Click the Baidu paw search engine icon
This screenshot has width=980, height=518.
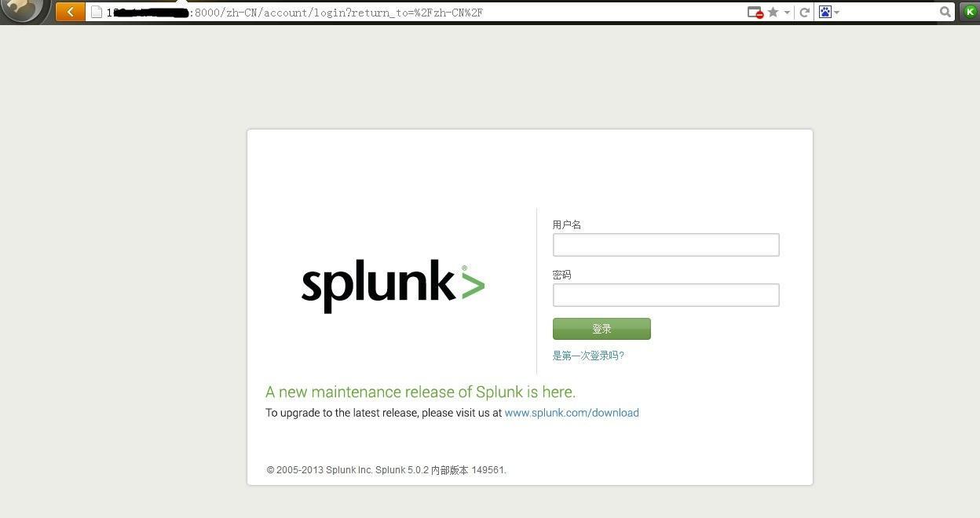click(825, 12)
